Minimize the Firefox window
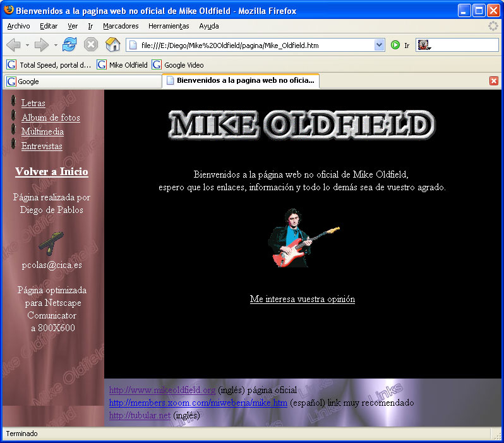The width and height of the screenshot is (504, 443). pyautogui.click(x=464, y=11)
